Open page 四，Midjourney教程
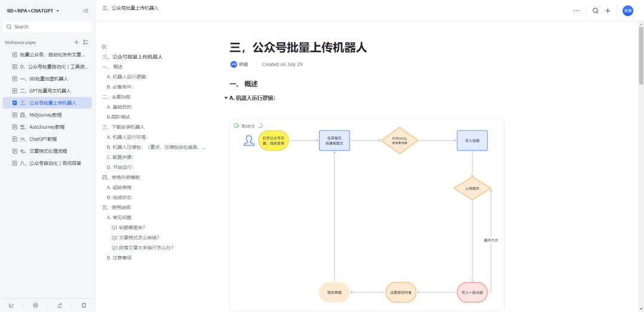This screenshot has width=644, height=312. (47, 115)
